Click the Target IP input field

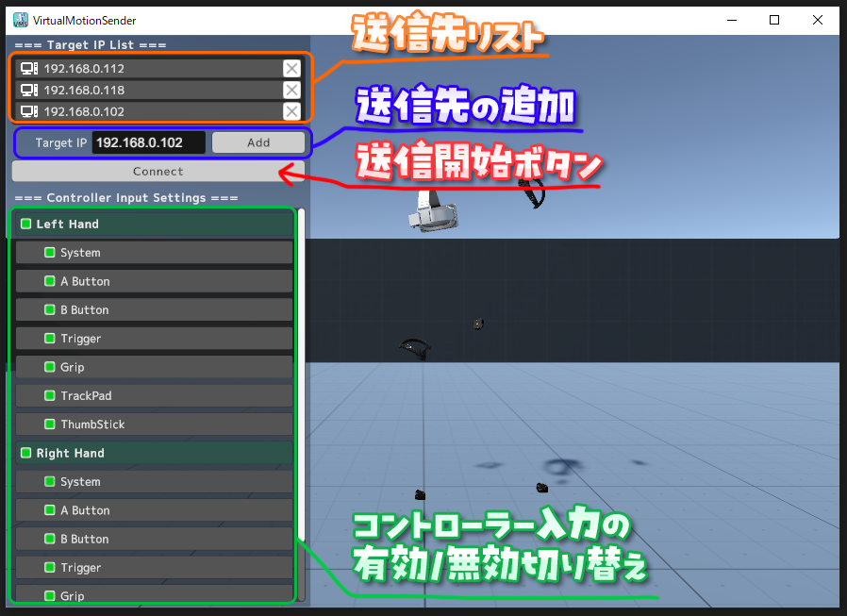point(148,142)
